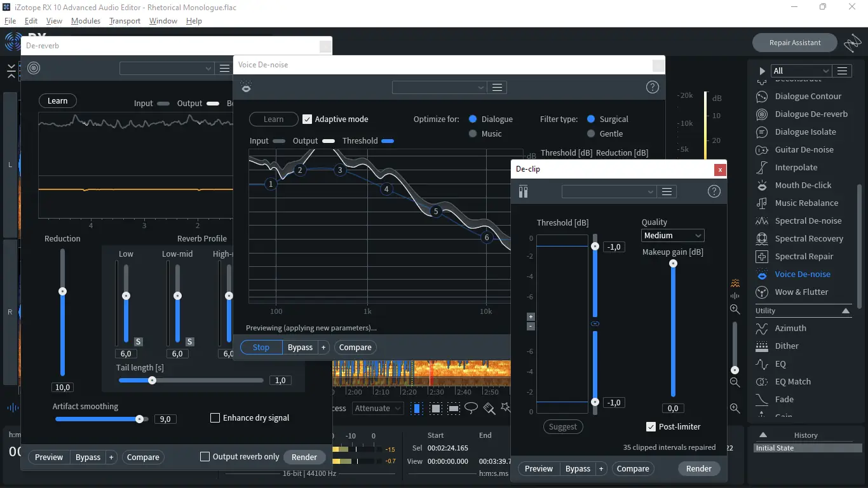Open help for the Voice De-noise window
The width and height of the screenshot is (868, 488).
pyautogui.click(x=652, y=88)
